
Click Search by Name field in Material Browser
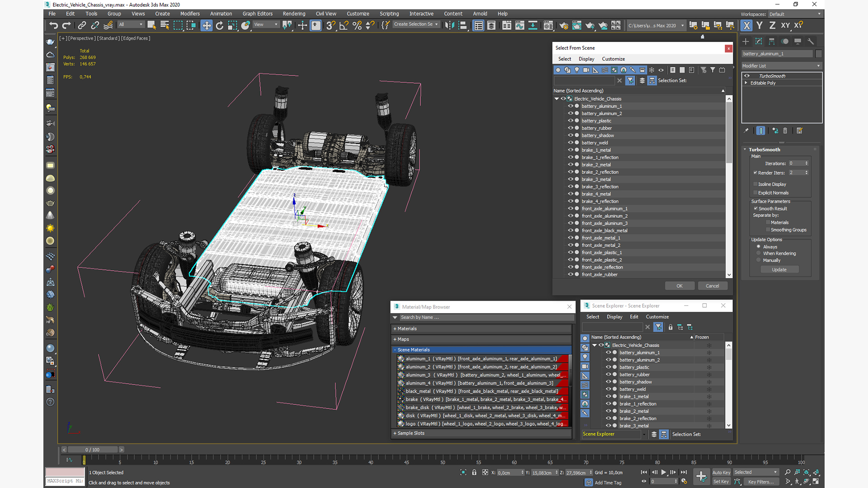[486, 317]
